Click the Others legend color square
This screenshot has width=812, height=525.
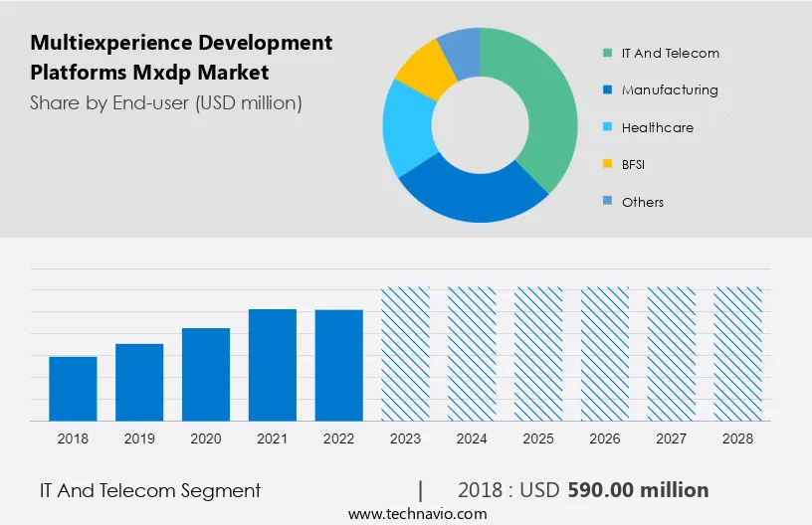click(x=606, y=202)
